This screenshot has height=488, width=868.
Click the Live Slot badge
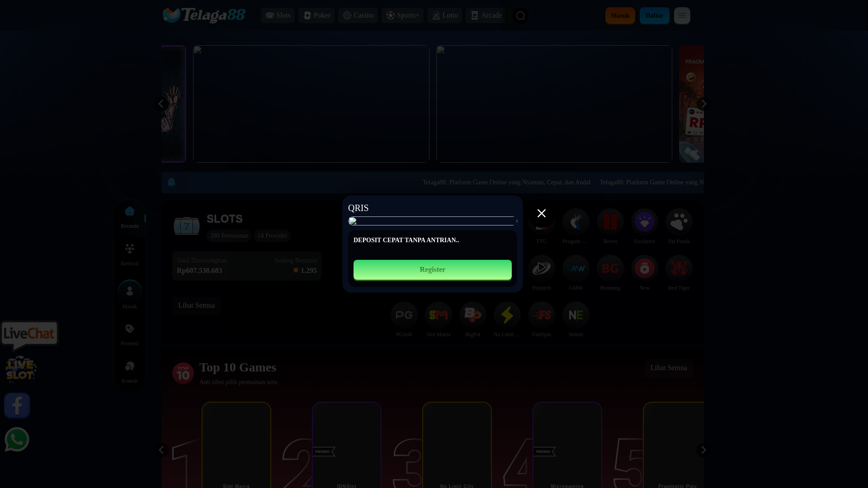tap(21, 369)
